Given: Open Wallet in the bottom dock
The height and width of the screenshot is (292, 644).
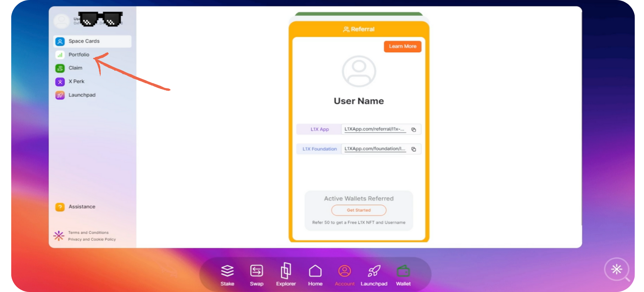Looking at the screenshot, I should (403, 275).
